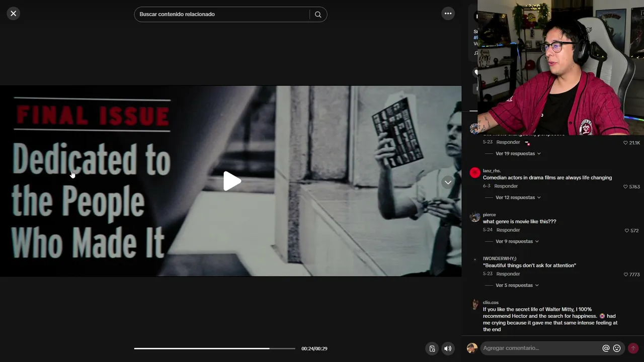Expand 'Ver 12 respuestas' replies
Image resolution: width=644 pixels, height=362 pixels.
point(518,198)
